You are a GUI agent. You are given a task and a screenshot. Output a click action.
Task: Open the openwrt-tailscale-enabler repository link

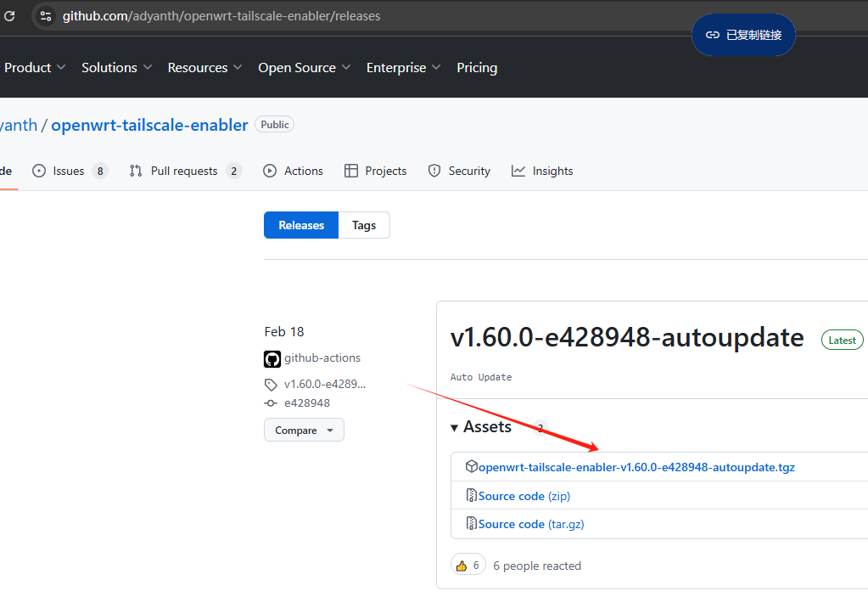click(x=149, y=125)
